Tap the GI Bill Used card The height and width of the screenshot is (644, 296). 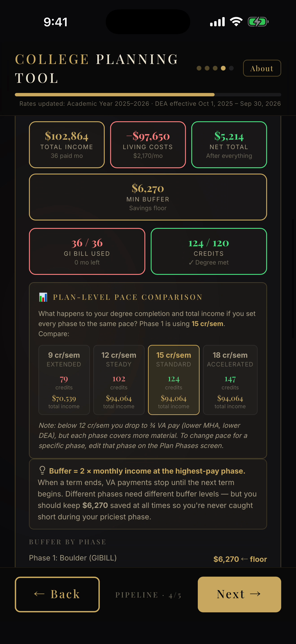[x=87, y=251]
